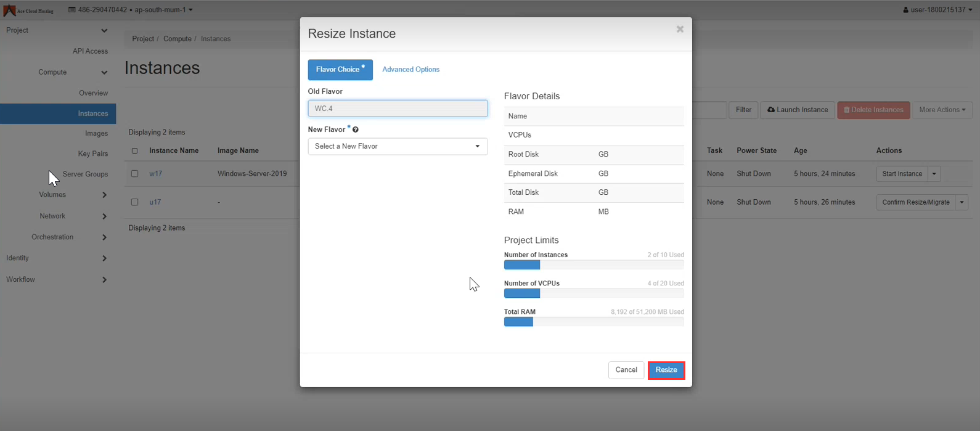Toggle the select-all instances header checkbox
This screenshot has width=980, height=431.
[134, 150]
